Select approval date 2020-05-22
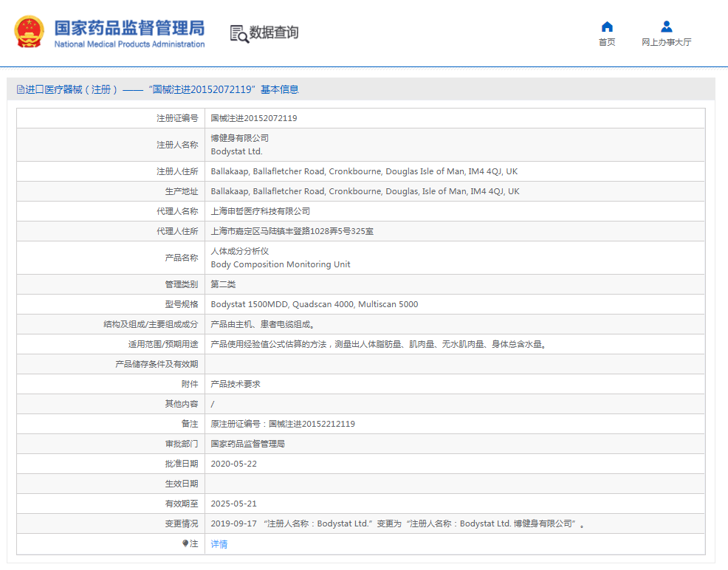Image resolution: width=728 pixels, height=570 pixels. coord(233,464)
